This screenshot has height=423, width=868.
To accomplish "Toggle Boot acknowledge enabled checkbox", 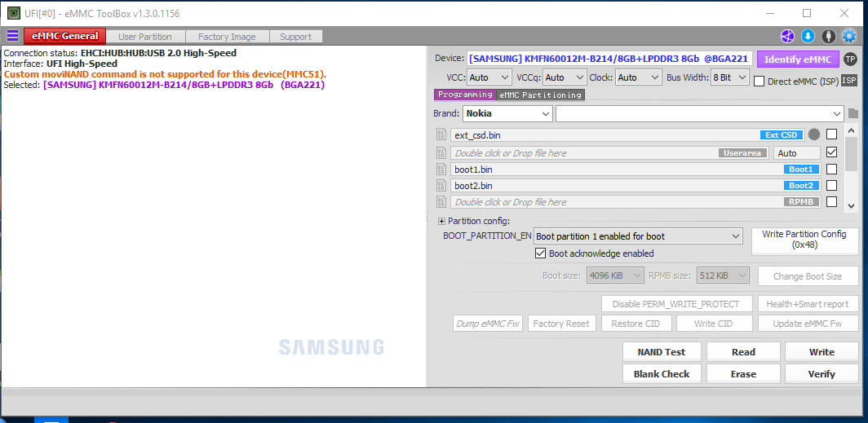I will (x=540, y=253).
